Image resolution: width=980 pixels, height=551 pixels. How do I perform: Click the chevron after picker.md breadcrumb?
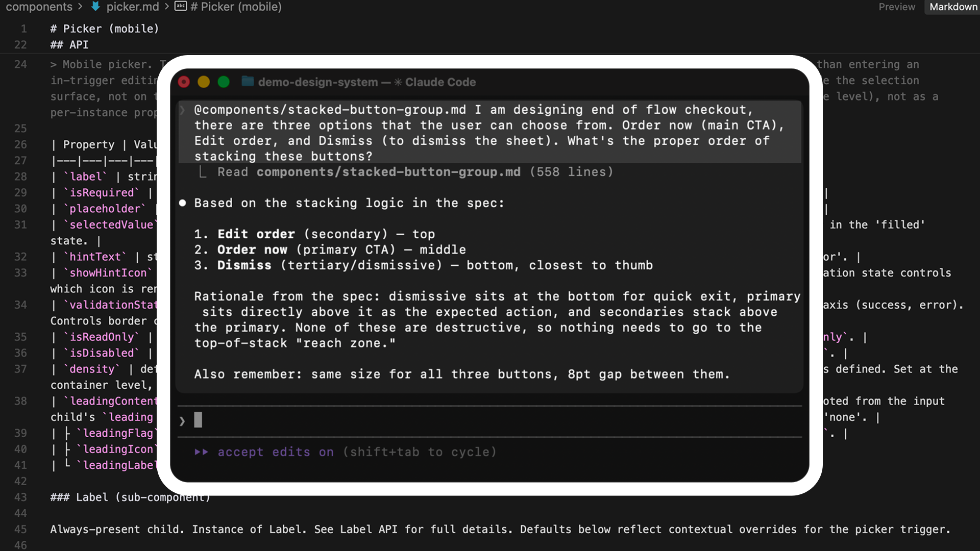pyautogui.click(x=166, y=7)
